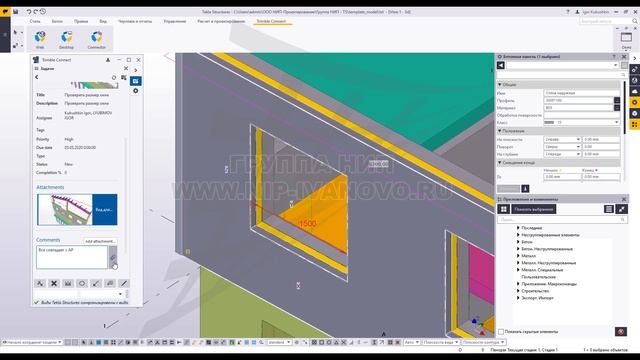The height and width of the screenshot is (360, 640).
Task: Click the 'Материал' field in properties
Action: click(x=578, y=108)
